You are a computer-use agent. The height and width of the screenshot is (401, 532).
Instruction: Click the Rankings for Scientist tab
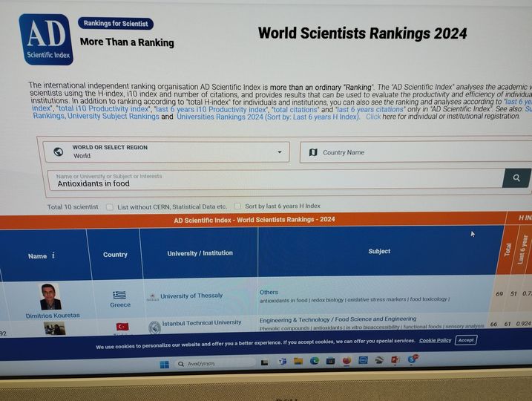pyautogui.click(x=115, y=24)
